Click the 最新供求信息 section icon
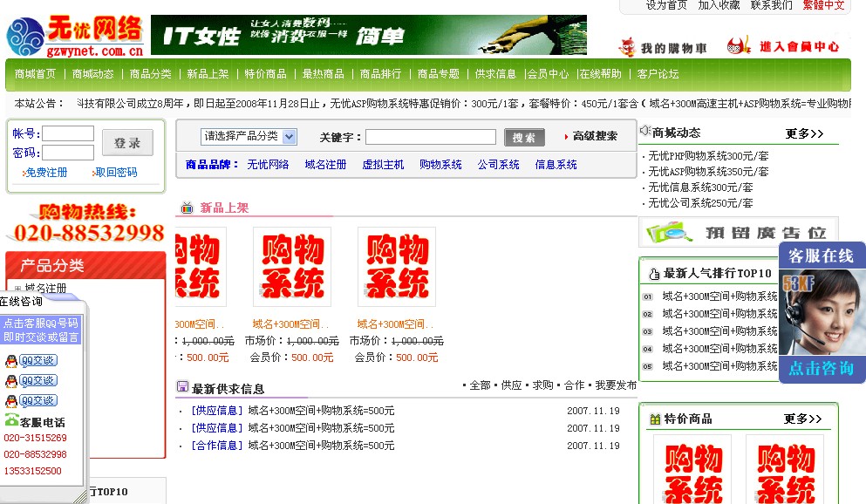866x504 pixels. (182, 386)
